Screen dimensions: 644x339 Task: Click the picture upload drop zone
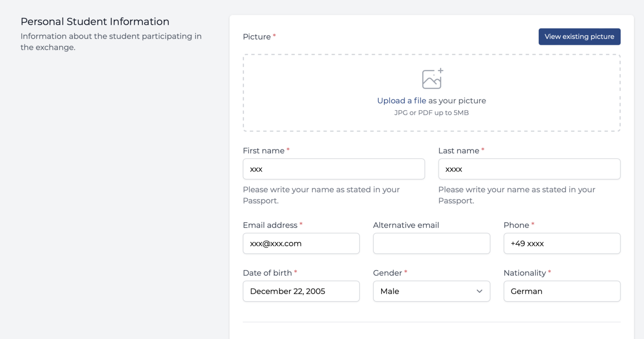(431, 93)
